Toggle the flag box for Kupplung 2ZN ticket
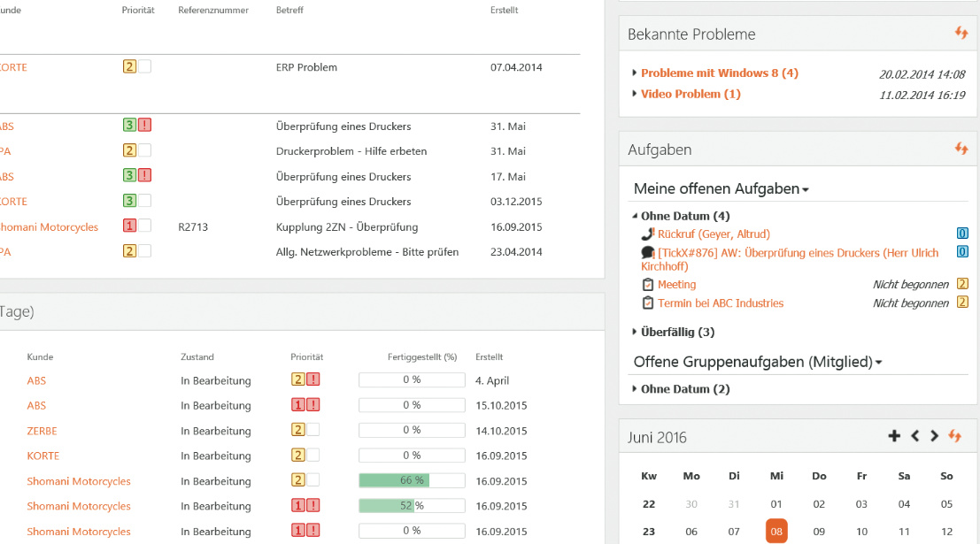Viewport: 980px width, 544px height. tap(144, 226)
